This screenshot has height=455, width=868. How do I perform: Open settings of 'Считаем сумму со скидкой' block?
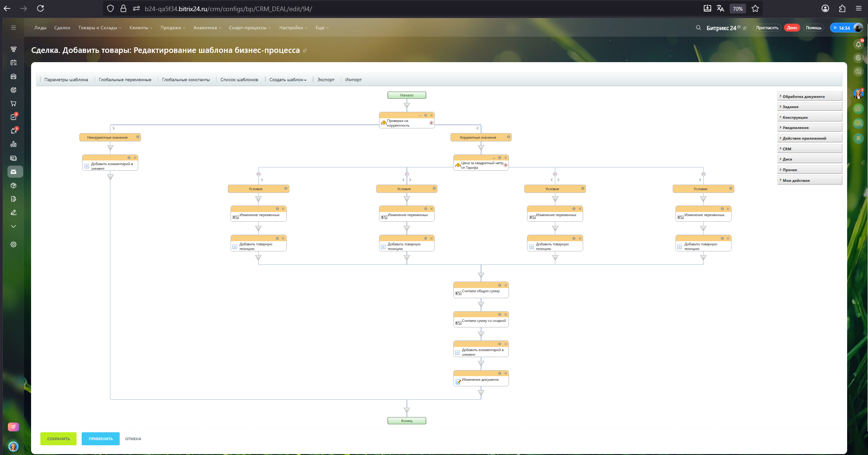(x=500, y=314)
